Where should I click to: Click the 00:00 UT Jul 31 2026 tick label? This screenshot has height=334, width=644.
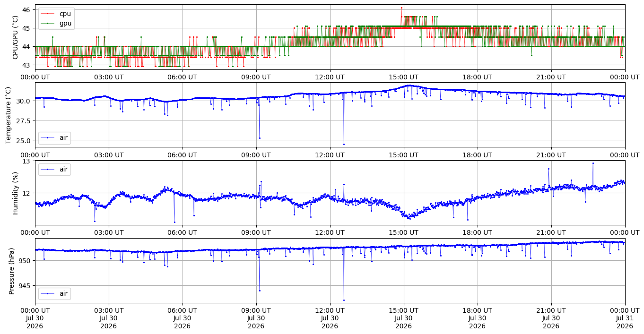click(x=625, y=318)
